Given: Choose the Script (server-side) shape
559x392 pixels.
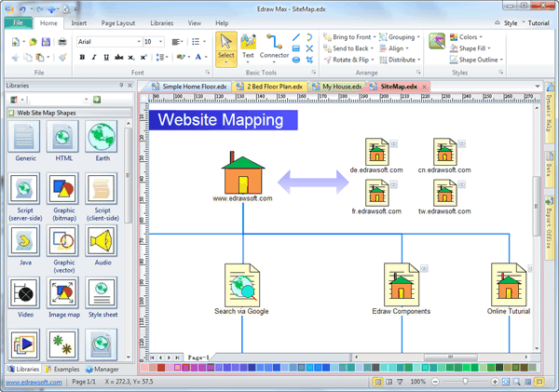Looking at the screenshot, I should pyautogui.click(x=24, y=188).
